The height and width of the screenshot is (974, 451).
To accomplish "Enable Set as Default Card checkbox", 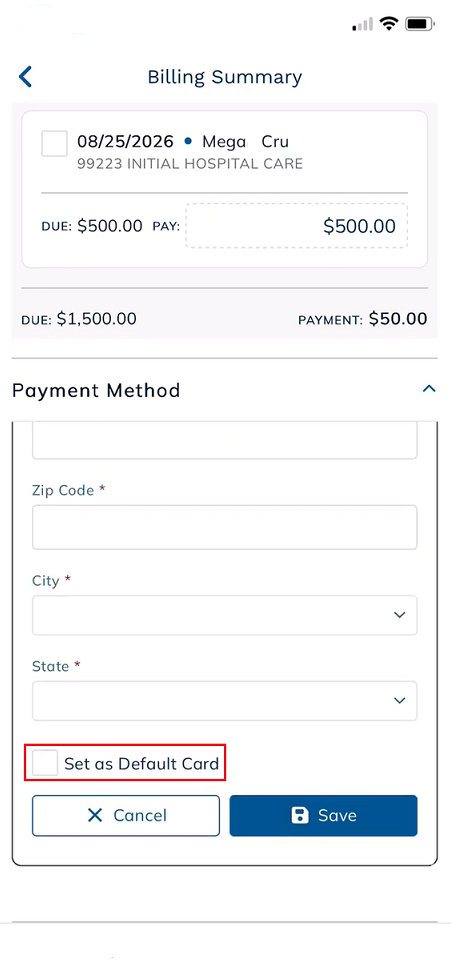I will pyautogui.click(x=45, y=762).
